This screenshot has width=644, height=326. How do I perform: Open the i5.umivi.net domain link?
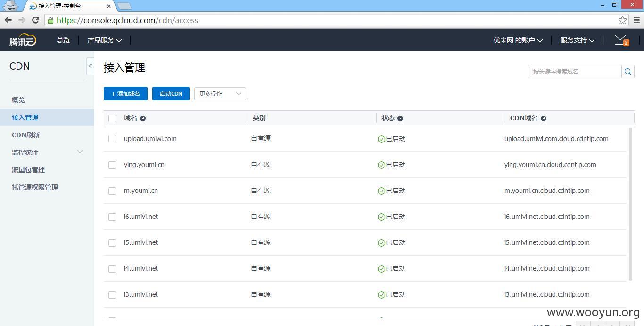(x=141, y=242)
